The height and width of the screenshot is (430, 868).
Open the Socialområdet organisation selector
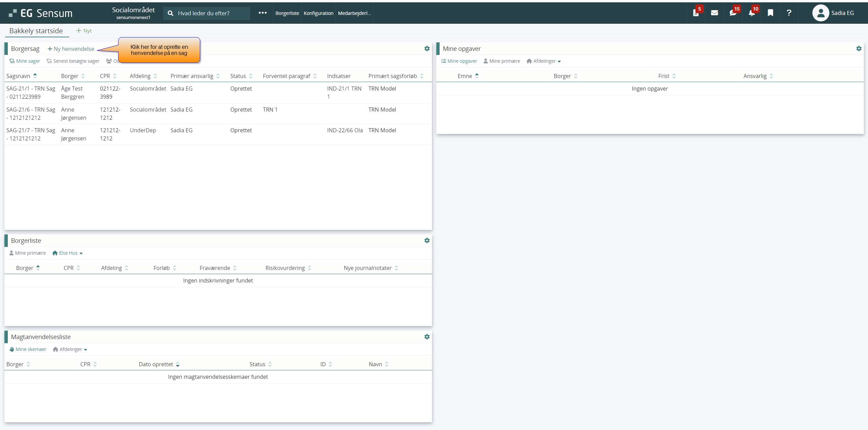(133, 13)
